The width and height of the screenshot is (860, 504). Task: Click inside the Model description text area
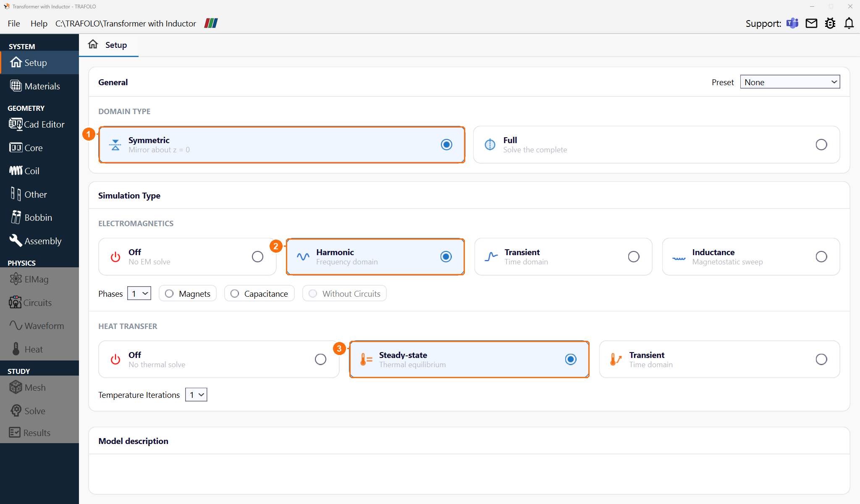coord(469,474)
